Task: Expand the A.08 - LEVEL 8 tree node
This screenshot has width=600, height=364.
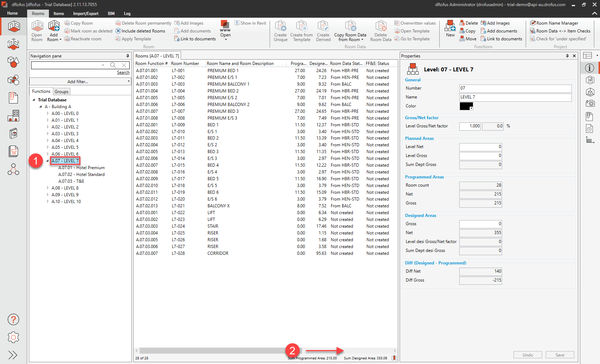Action: pos(48,188)
